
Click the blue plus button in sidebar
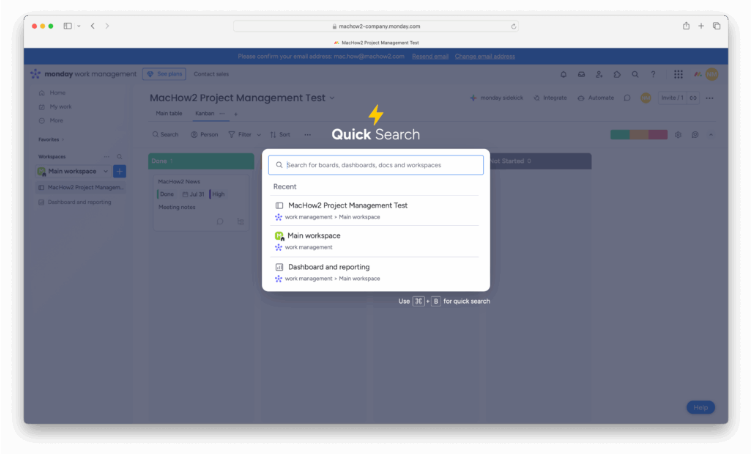119,171
